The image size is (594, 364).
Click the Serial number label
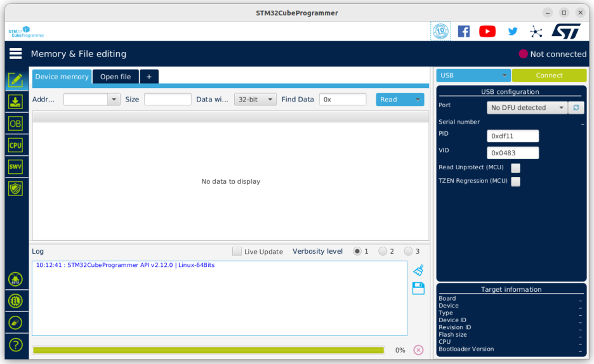459,122
